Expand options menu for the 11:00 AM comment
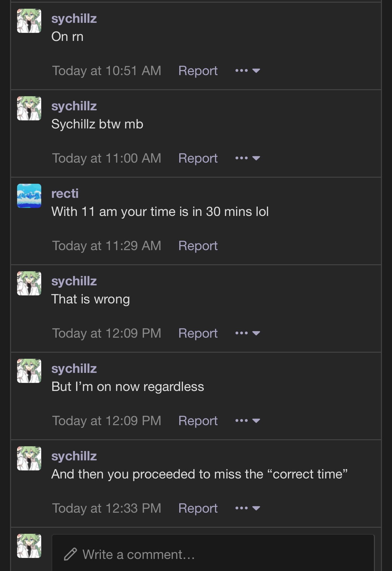The image size is (392, 571). click(248, 158)
